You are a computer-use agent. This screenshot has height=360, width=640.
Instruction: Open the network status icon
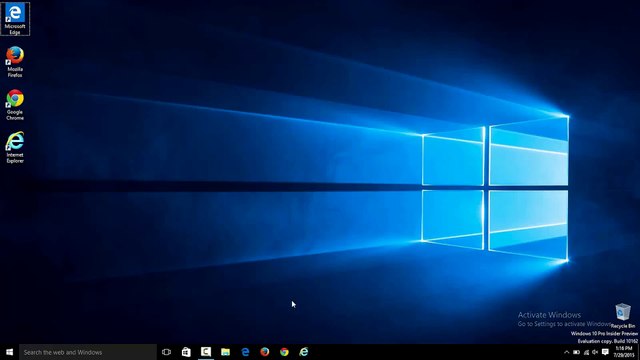coord(586,352)
